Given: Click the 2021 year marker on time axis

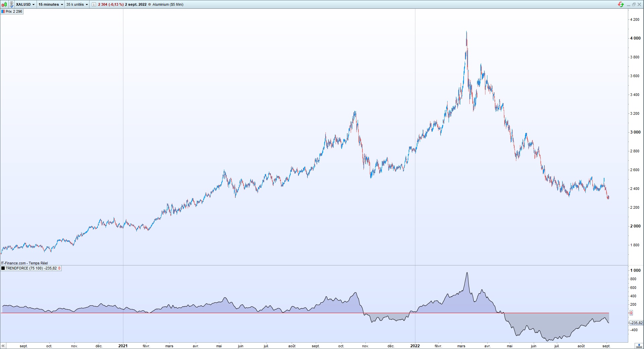Looking at the screenshot, I should 123,346.
